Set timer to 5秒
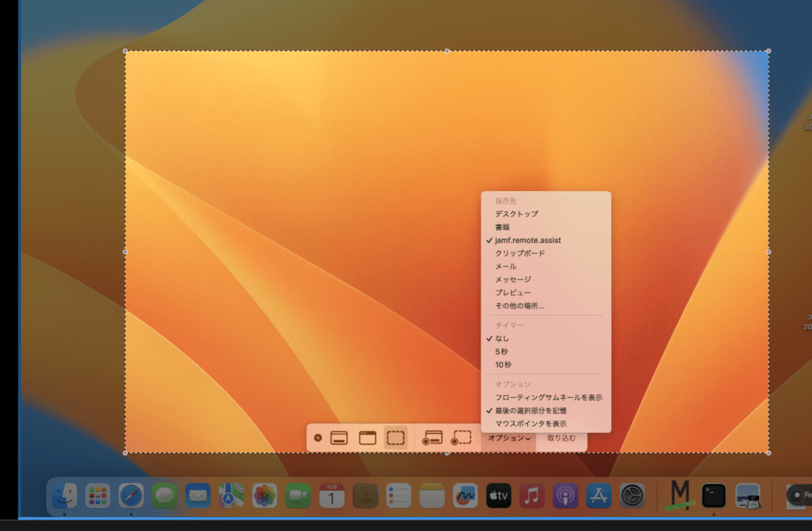 [501, 352]
